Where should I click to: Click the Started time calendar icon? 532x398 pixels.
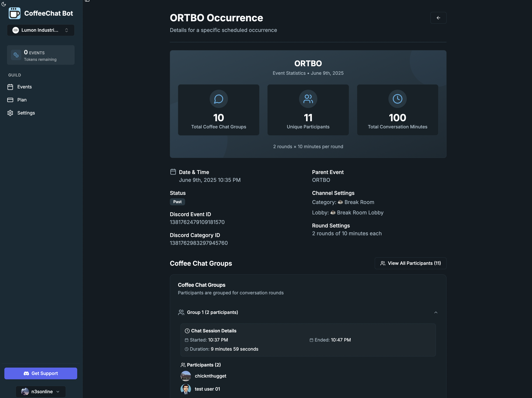[186, 340]
